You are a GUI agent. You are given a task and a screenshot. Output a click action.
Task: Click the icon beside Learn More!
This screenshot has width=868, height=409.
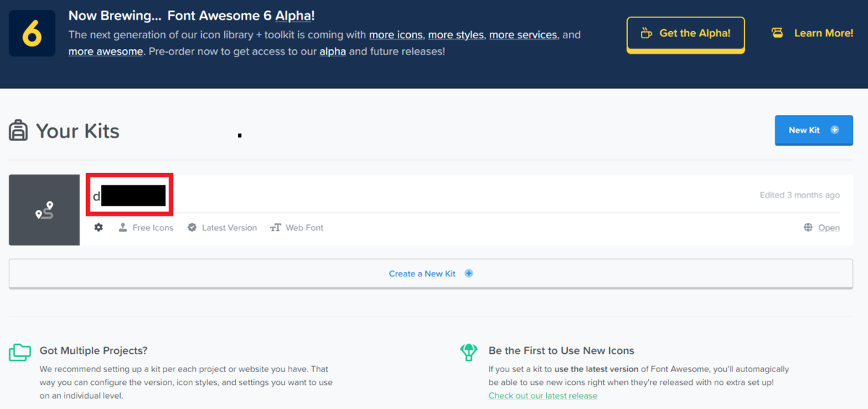(x=778, y=33)
